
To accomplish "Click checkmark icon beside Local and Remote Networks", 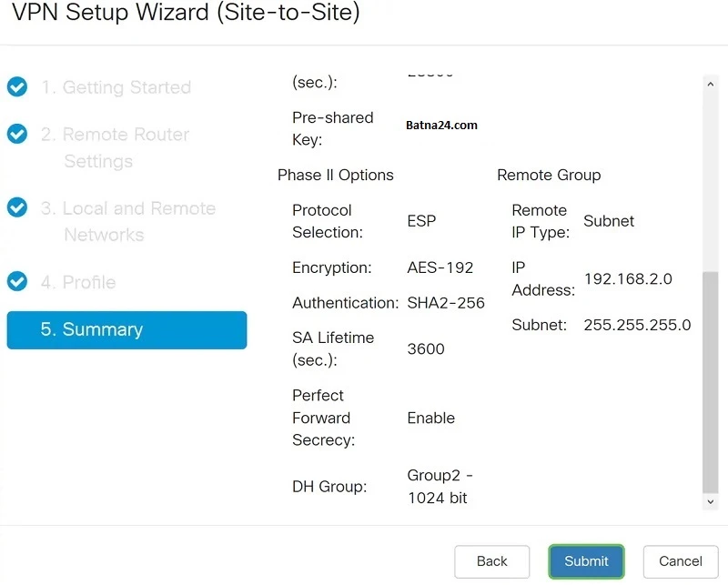I will tap(17, 207).
